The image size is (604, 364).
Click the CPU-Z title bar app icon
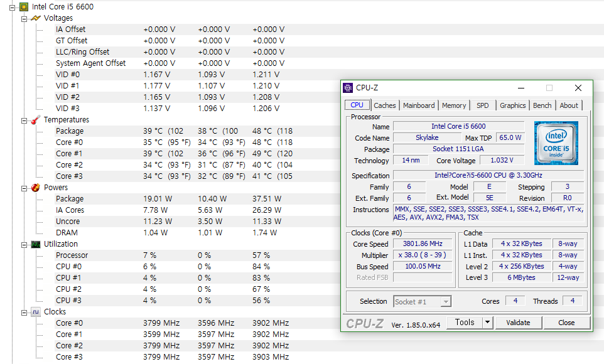(x=348, y=88)
